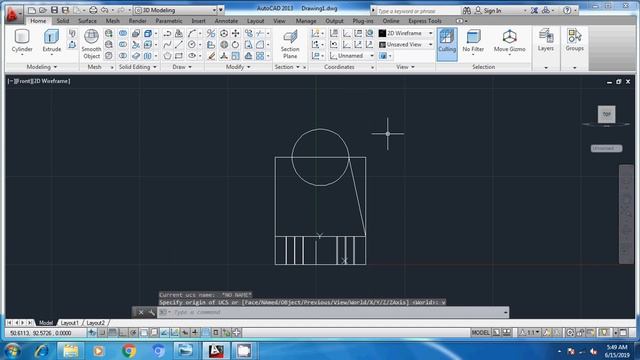Click the keyword search field
The height and width of the screenshot is (360, 640).
418,11
